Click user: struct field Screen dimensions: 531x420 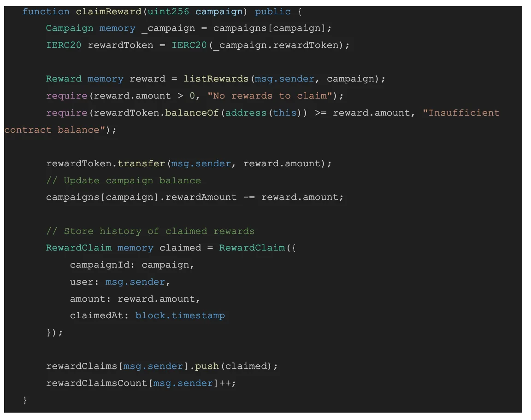(84, 281)
